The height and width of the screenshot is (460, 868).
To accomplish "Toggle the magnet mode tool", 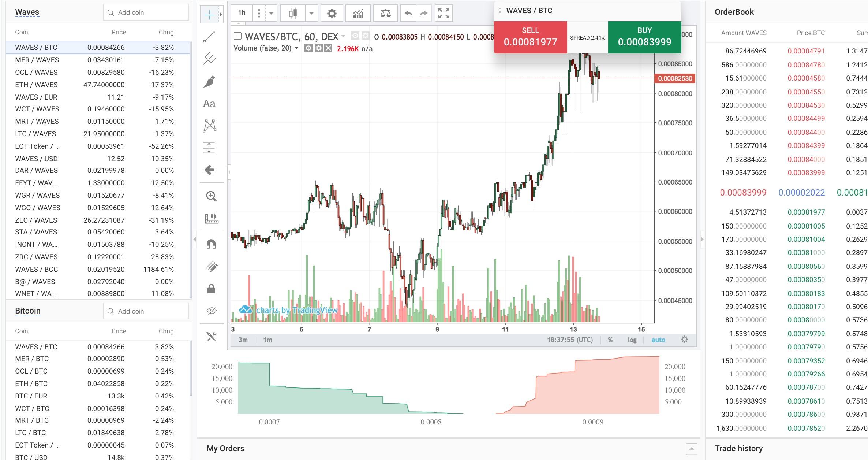I will point(211,244).
